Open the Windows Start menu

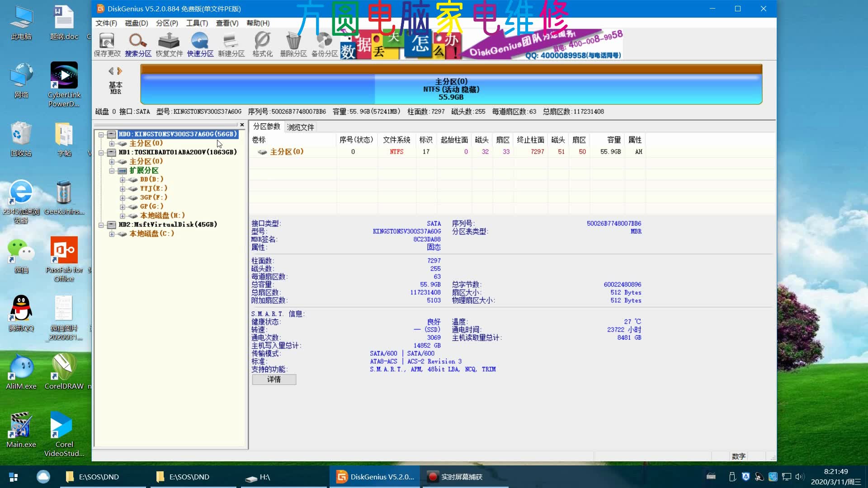pyautogui.click(x=14, y=477)
